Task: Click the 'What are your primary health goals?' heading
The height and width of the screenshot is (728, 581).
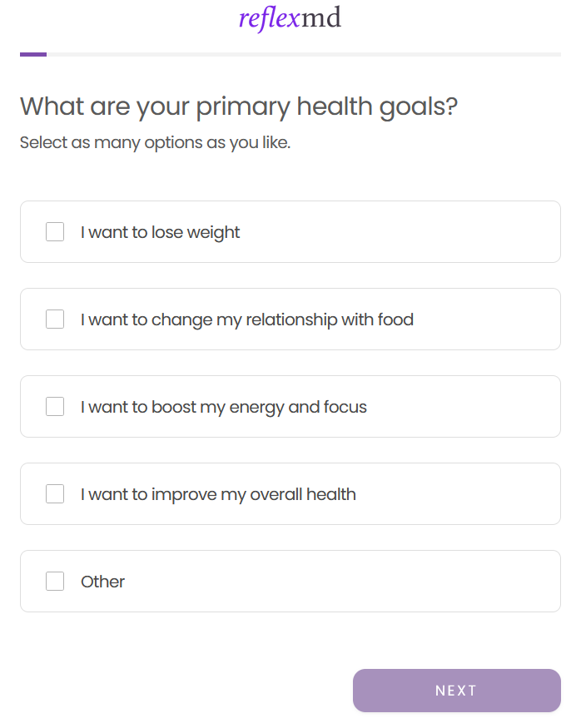Action: coord(238,106)
